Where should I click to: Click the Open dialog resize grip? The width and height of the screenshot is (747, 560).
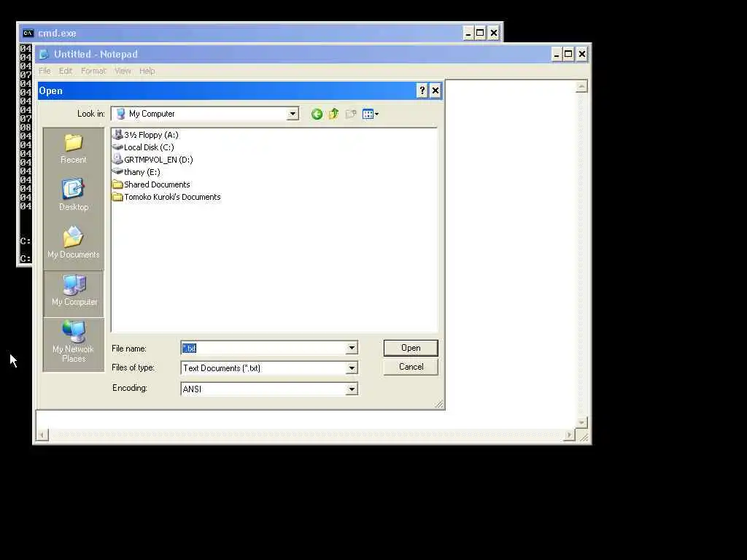[439, 404]
